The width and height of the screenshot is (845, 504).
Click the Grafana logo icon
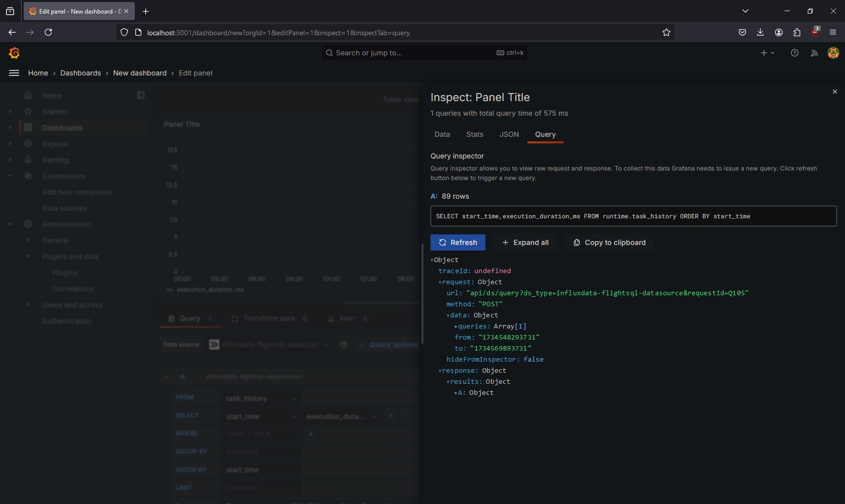pyautogui.click(x=14, y=53)
